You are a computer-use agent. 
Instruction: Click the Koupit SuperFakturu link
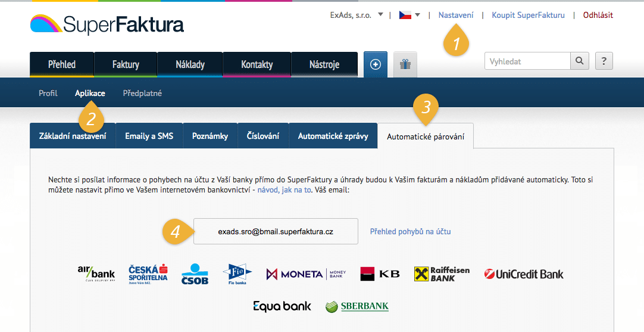(528, 15)
